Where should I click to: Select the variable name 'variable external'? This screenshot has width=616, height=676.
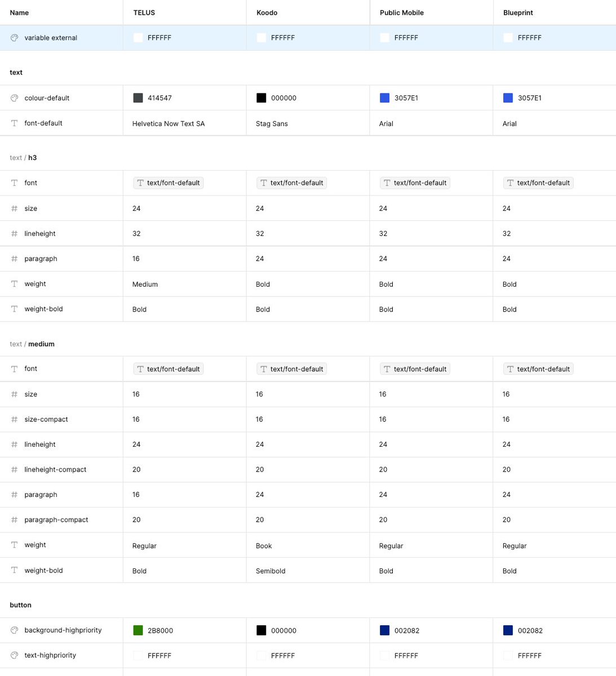pyautogui.click(x=51, y=38)
